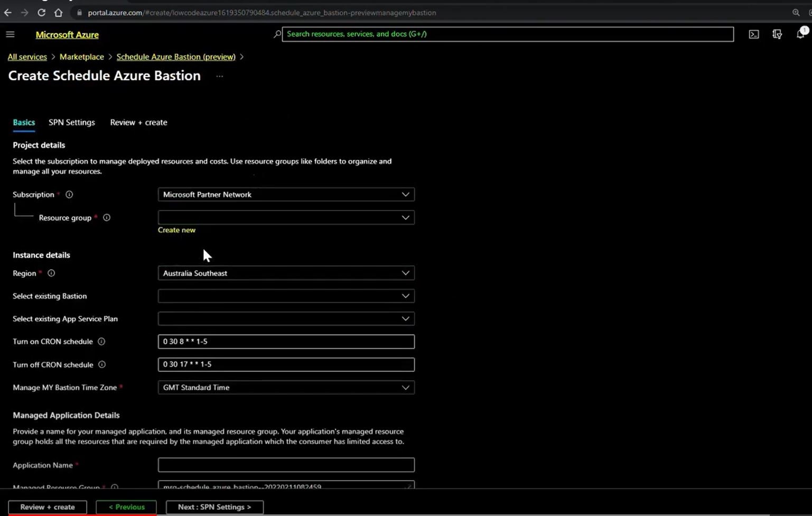Open the notifications bell
The width and height of the screenshot is (812, 516).
[800, 34]
